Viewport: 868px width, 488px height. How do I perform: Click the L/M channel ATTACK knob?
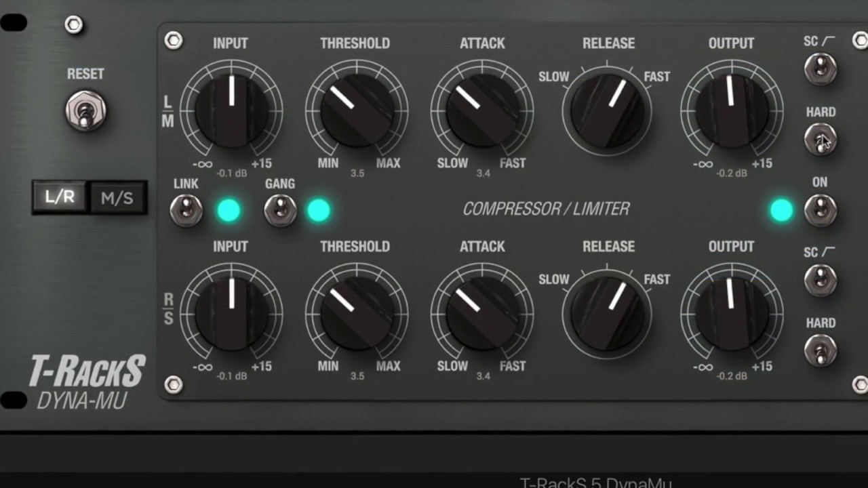(482, 110)
